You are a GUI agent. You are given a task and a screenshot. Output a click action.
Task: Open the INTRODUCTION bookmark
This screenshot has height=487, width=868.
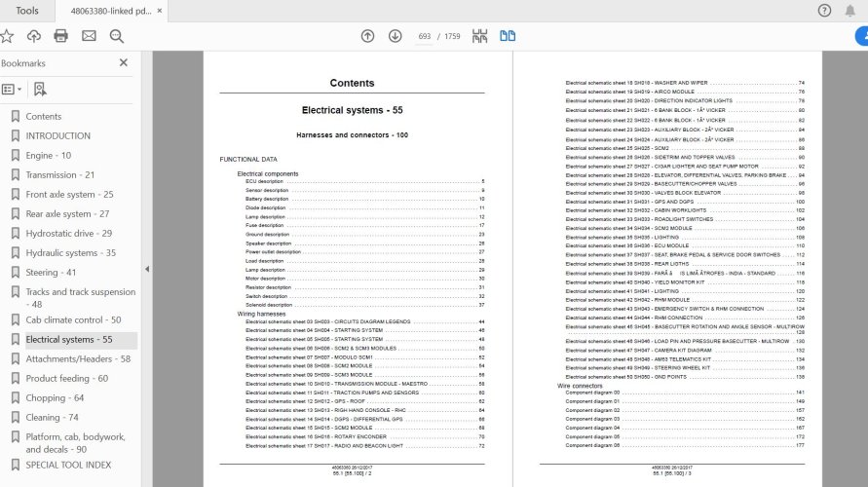click(57, 135)
